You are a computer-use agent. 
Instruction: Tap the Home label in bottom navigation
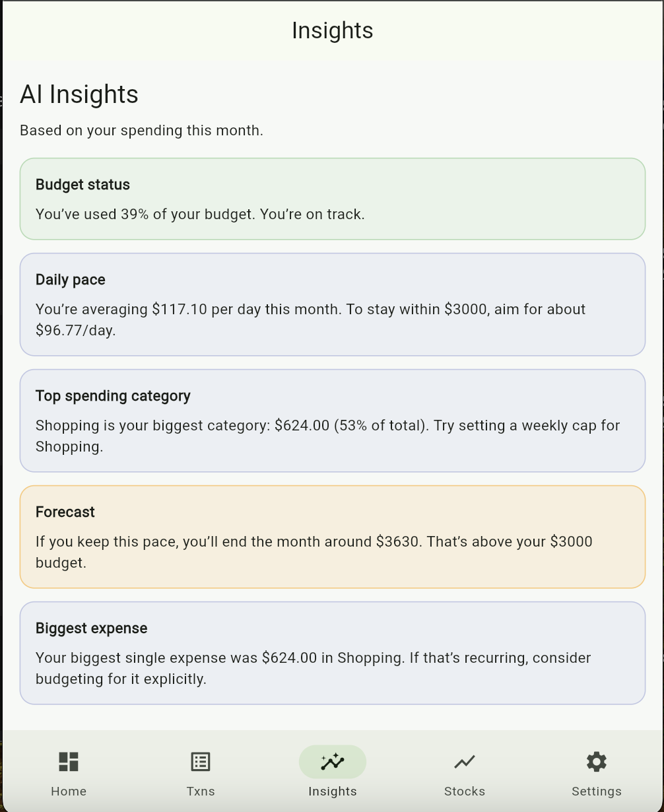tap(69, 791)
